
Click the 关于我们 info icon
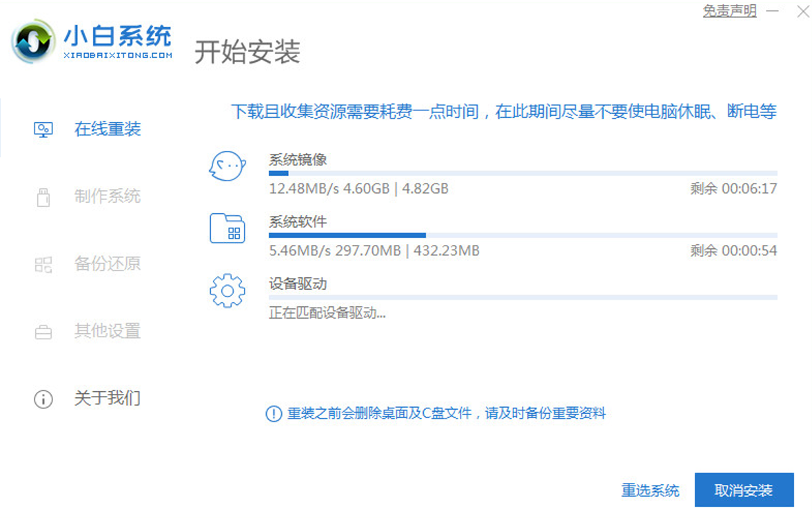coord(43,399)
